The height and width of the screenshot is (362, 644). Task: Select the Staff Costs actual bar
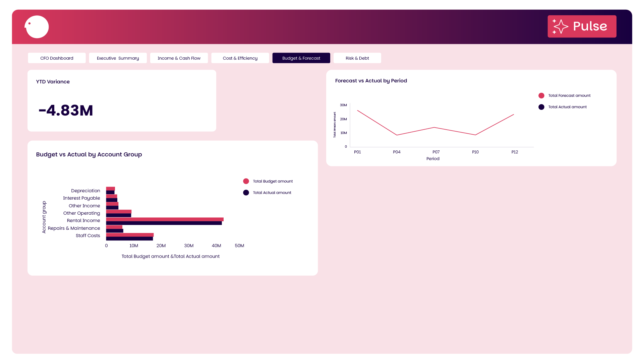[129, 238]
